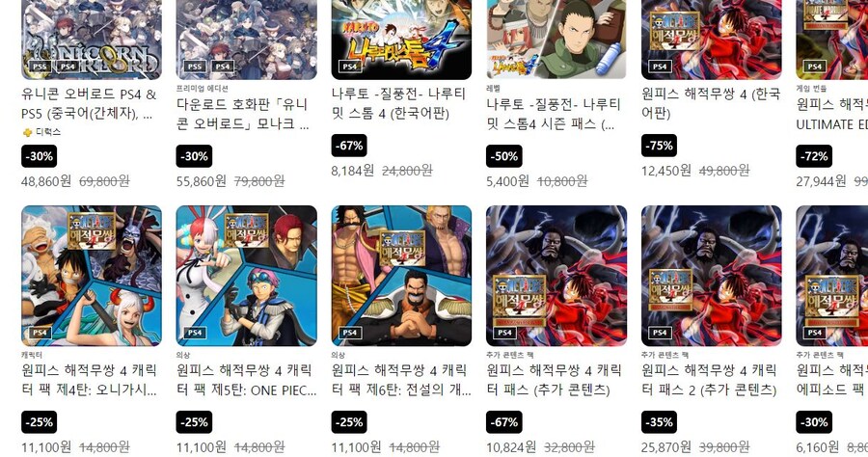Select the -67% discount badge for Naruto Storm 4
Screen dimensions: 868x457
[x=349, y=146]
